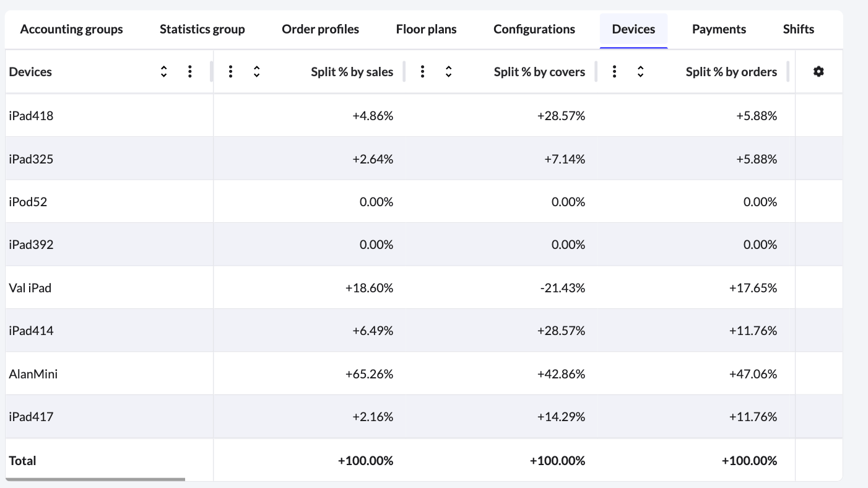The height and width of the screenshot is (488, 868).
Task: Click the Val iPad device row
Action: pos(30,288)
